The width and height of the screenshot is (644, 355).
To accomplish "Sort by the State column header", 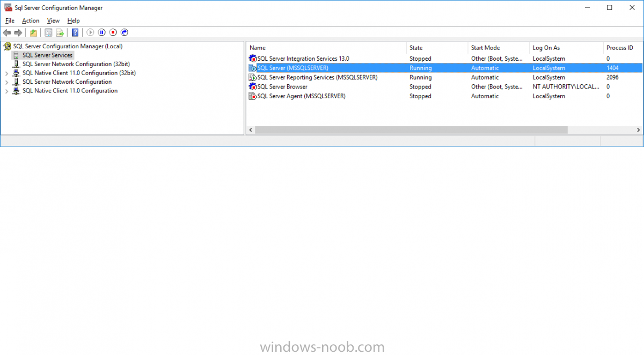I will coord(437,48).
